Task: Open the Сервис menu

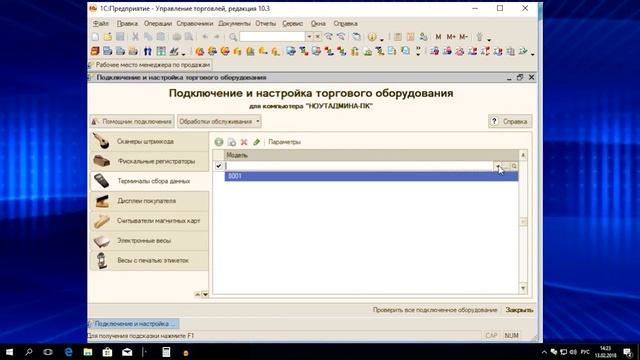Action: point(293,24)
